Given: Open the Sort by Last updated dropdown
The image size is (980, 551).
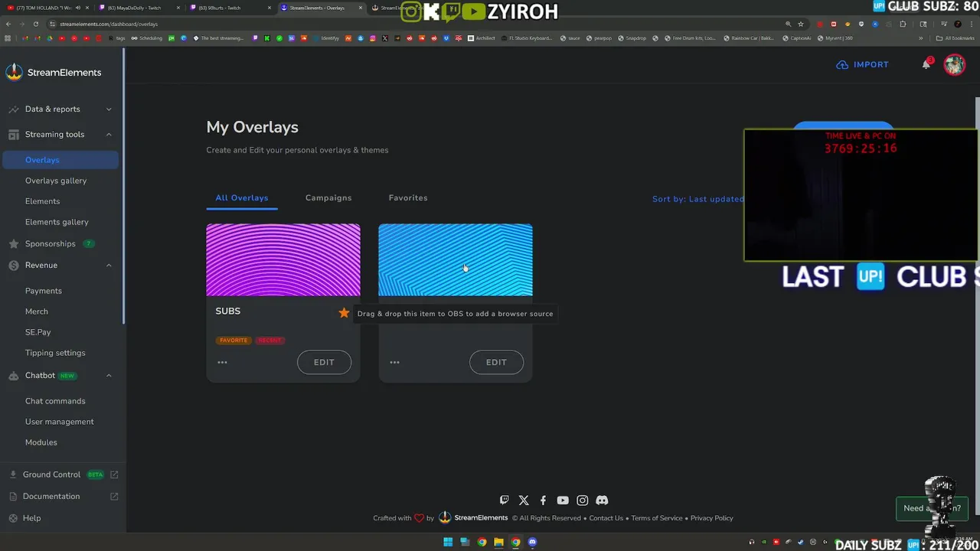Looking at the screenshot, I should click(697, 199).
